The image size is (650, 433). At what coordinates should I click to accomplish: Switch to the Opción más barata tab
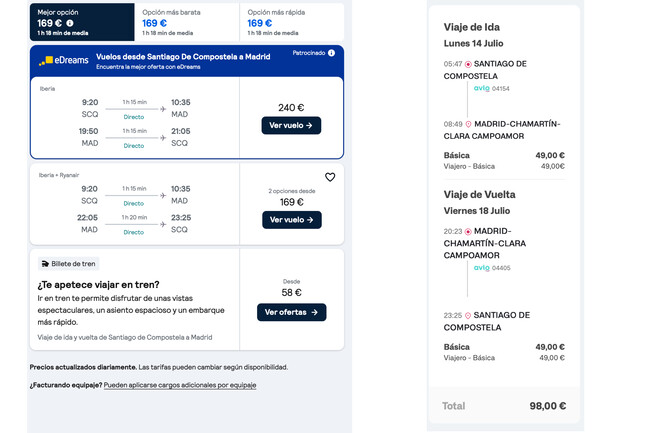tap(187, 22)
